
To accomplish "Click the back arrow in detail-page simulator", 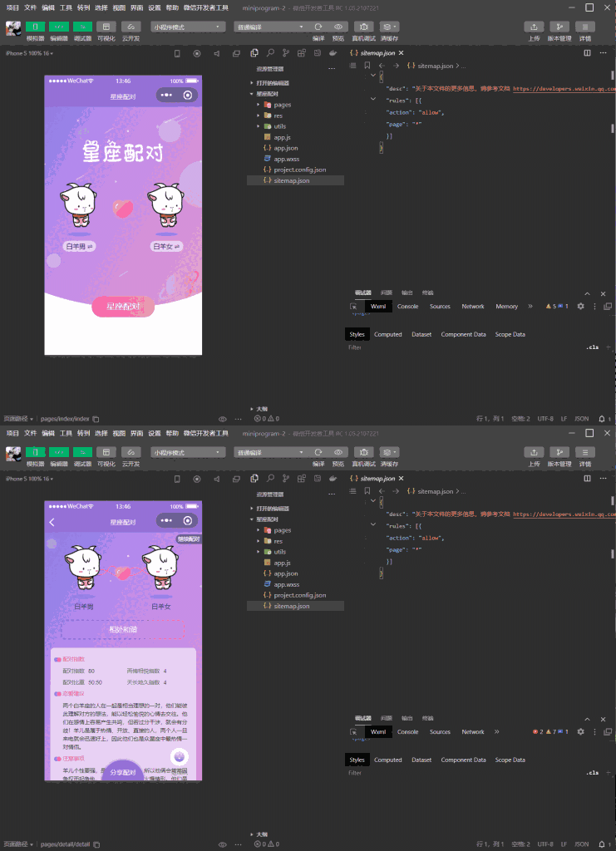I will click(x=52, y=522).
